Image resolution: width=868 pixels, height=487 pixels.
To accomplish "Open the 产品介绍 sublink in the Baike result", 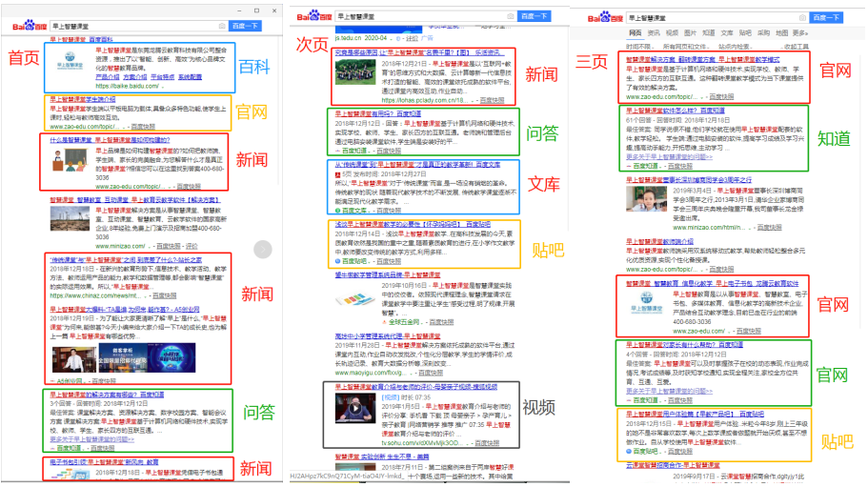I will pyautogui.click(x=108, y=77).
